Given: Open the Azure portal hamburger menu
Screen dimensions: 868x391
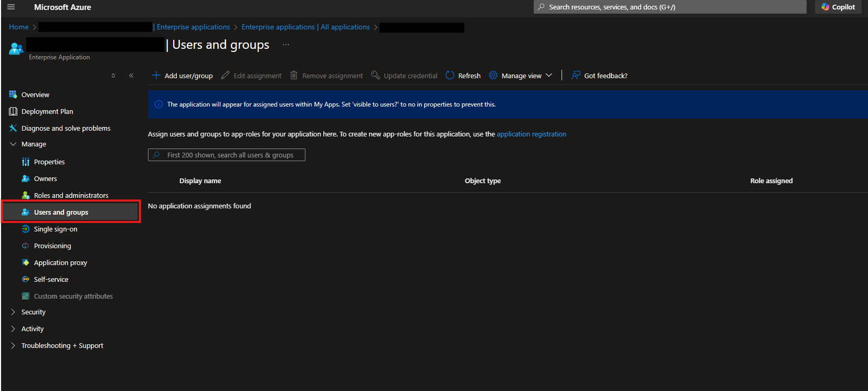Looking at the screenshot, I should click(11, 7).
